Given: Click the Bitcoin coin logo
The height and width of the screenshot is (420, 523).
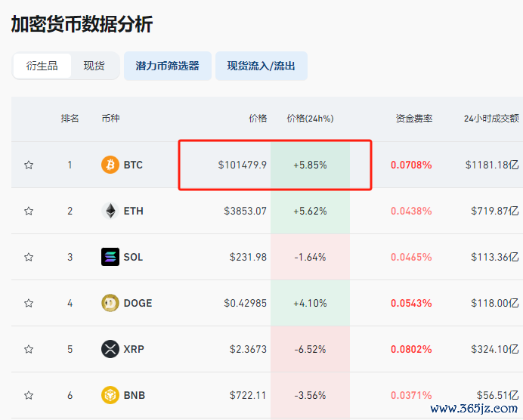Looking at the screenshot, I should click(110, 165).
